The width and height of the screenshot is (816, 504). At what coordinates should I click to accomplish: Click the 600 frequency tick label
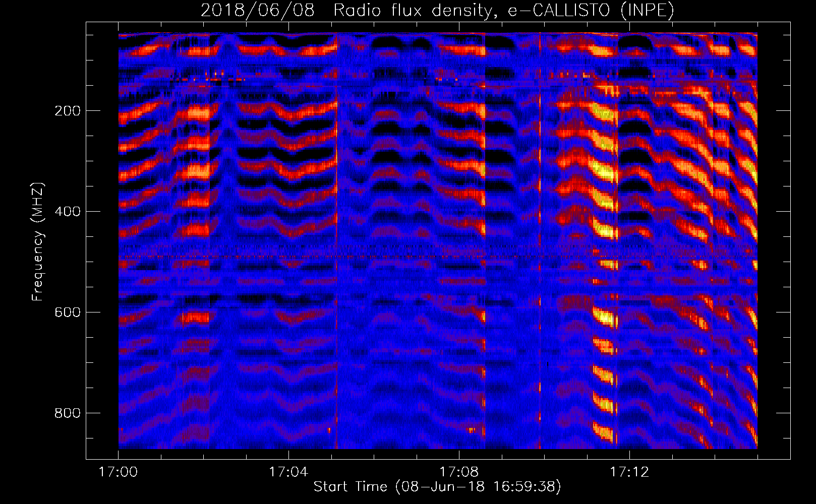click(68, 312)
